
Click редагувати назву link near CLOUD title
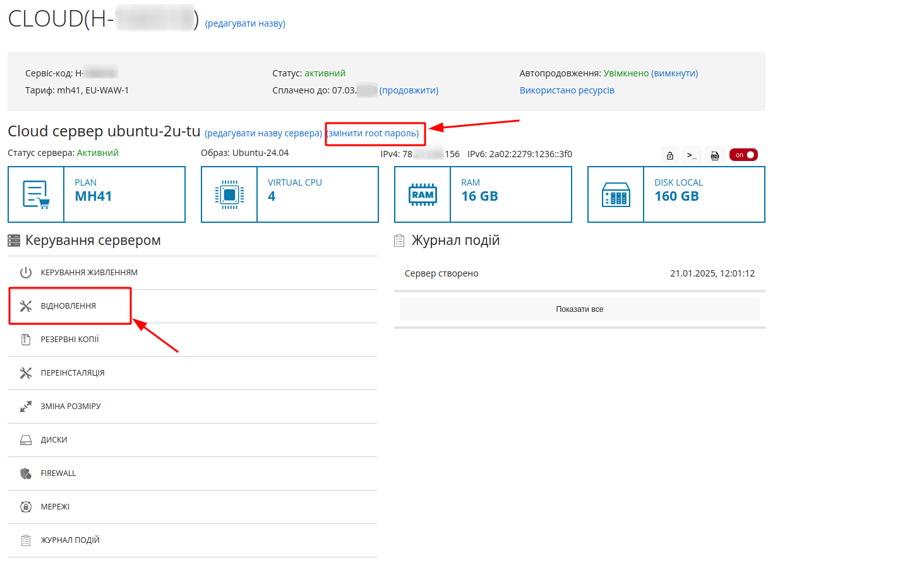[x=245, y=24]
